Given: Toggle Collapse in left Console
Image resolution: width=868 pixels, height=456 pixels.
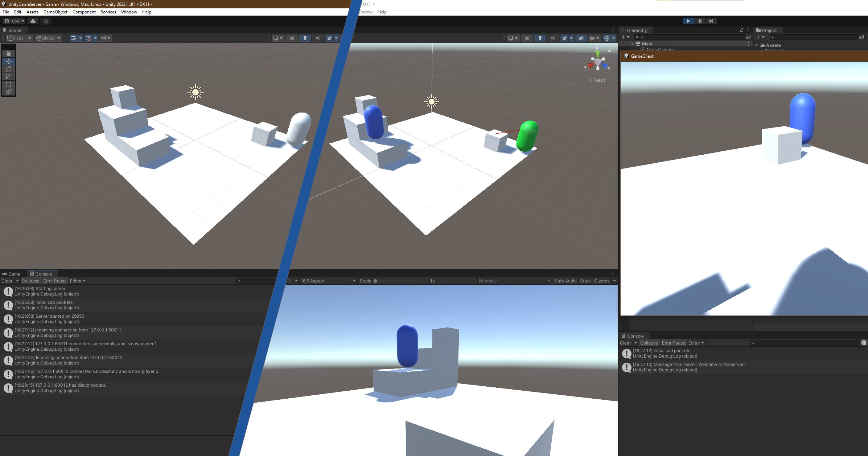Looking at the screenshot, I should pos(30,281).
